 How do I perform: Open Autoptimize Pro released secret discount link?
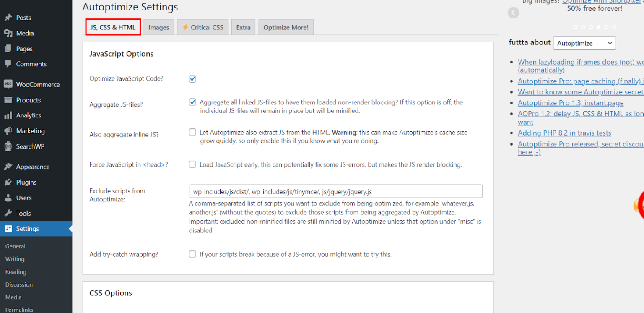tap(581, 148)
